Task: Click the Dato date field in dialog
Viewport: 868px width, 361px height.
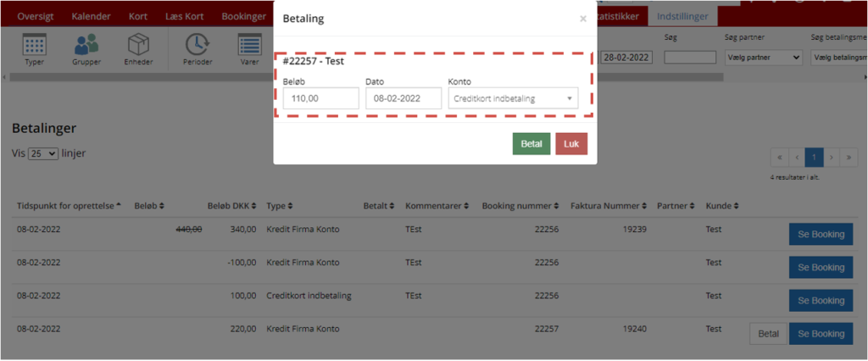Action: pos(403,99)
